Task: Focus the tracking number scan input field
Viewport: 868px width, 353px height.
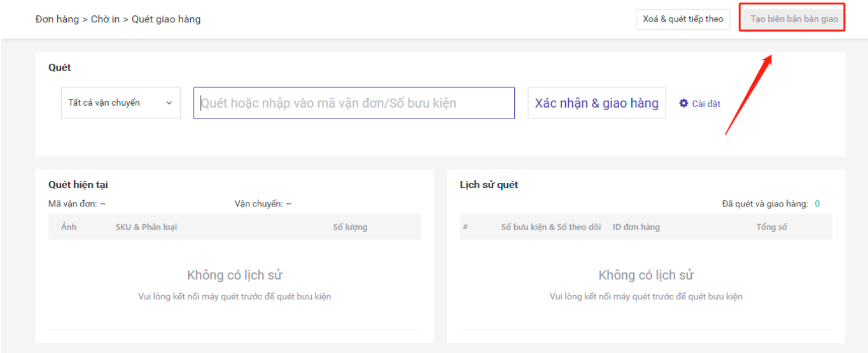Action: (x=354, y=103)
